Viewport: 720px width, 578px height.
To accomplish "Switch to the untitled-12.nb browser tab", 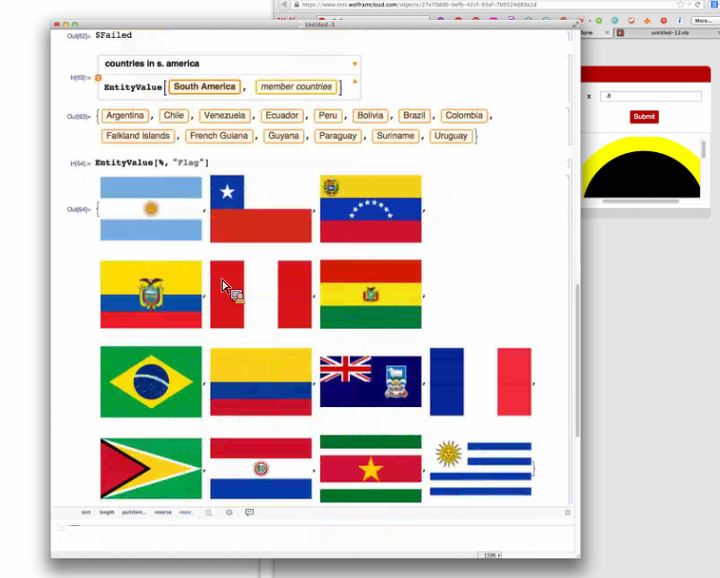I will point(670,32).
